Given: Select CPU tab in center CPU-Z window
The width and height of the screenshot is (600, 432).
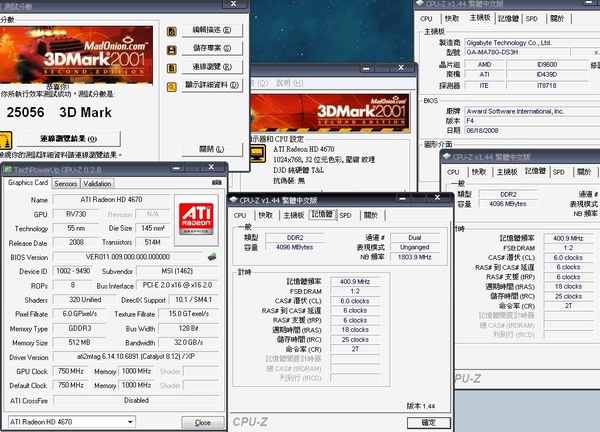Looking at the screenshot, I should pyautogui.click(x=240, y=215).
